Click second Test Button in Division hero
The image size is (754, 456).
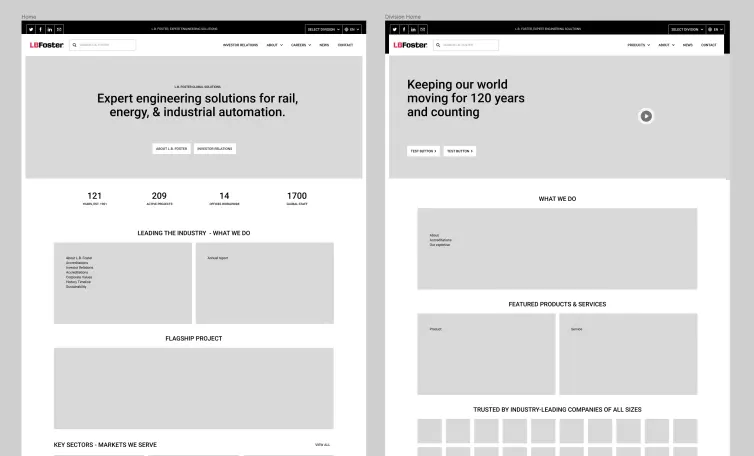(x=460, y=151)
